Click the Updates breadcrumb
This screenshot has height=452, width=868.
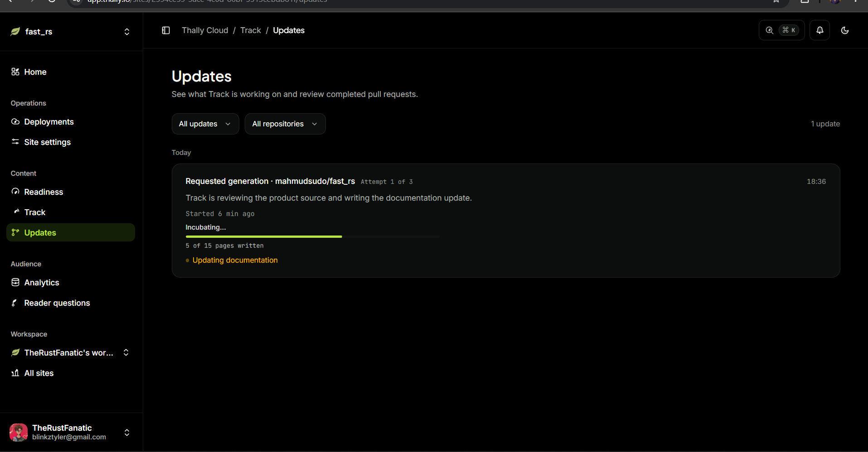[x=289, y=30]
